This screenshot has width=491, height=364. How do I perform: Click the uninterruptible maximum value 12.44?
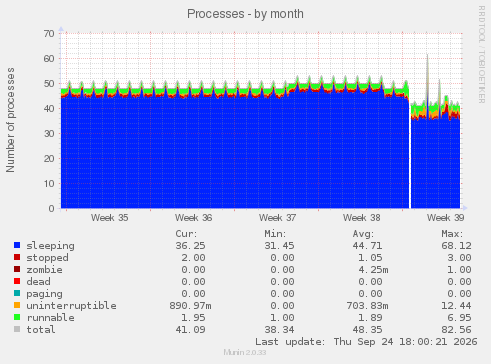[x=456, y=306]
